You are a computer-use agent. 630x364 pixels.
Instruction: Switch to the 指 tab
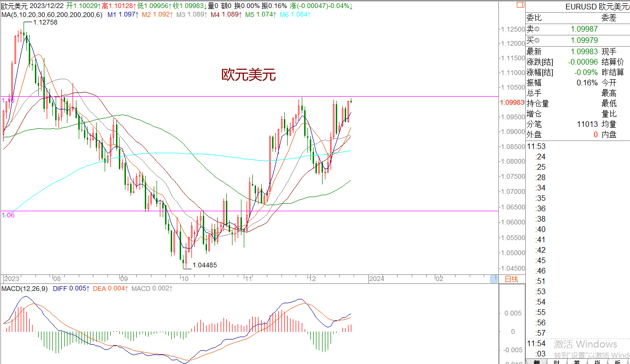coord(597,362)
